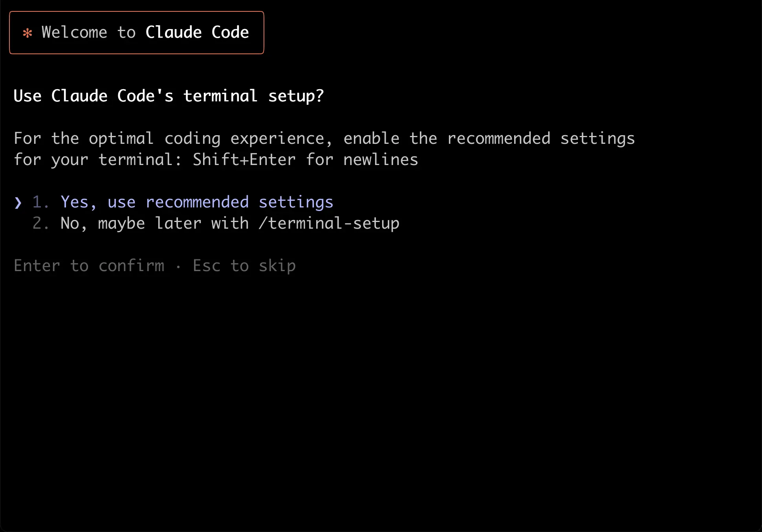Click the 'Shift+Enter' shortcut text
This screenshot has height=532, width=762.
(244, 160)
